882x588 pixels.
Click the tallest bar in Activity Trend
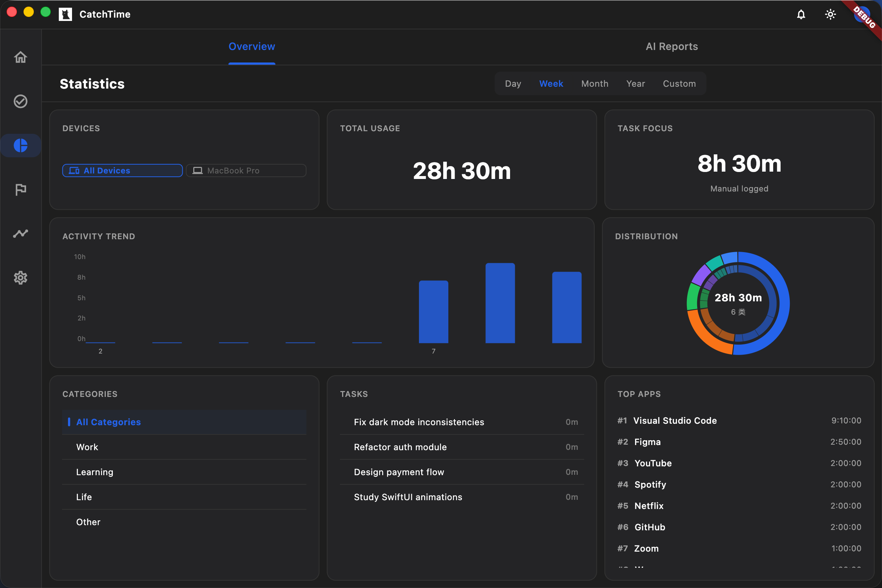pos(500,303)
